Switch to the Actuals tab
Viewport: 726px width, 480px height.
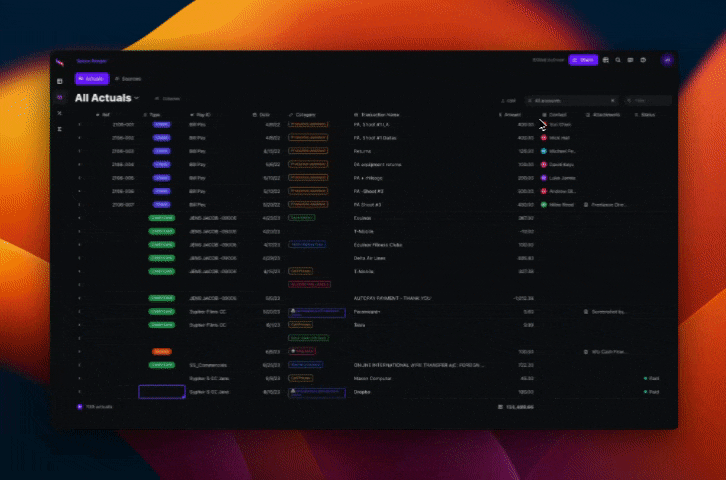92,78
